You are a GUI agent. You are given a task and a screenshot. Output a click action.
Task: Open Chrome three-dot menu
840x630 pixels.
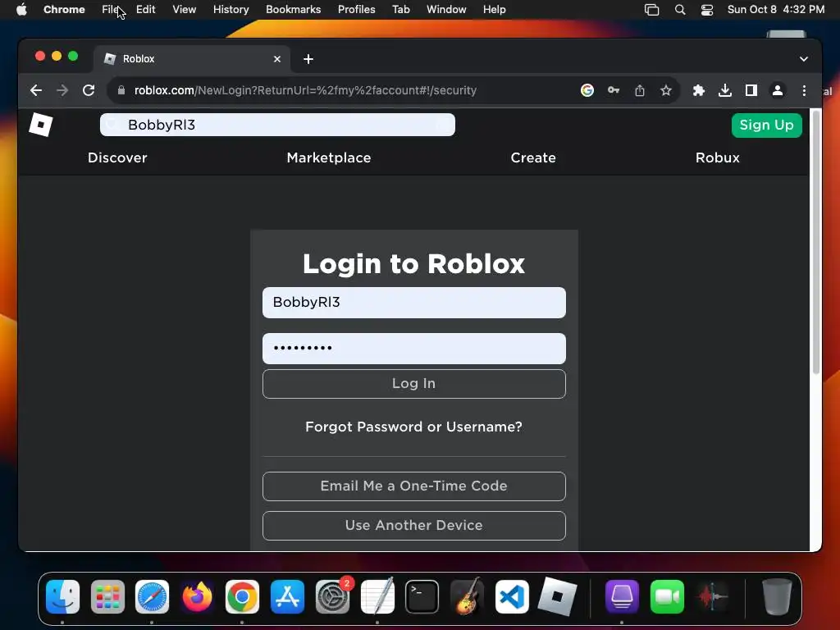click(804, 90)
